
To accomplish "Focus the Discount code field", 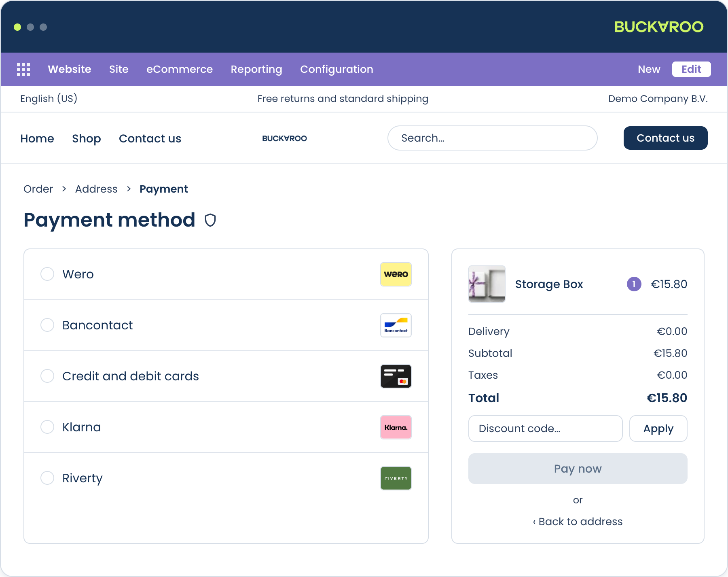I will (545, 429).
